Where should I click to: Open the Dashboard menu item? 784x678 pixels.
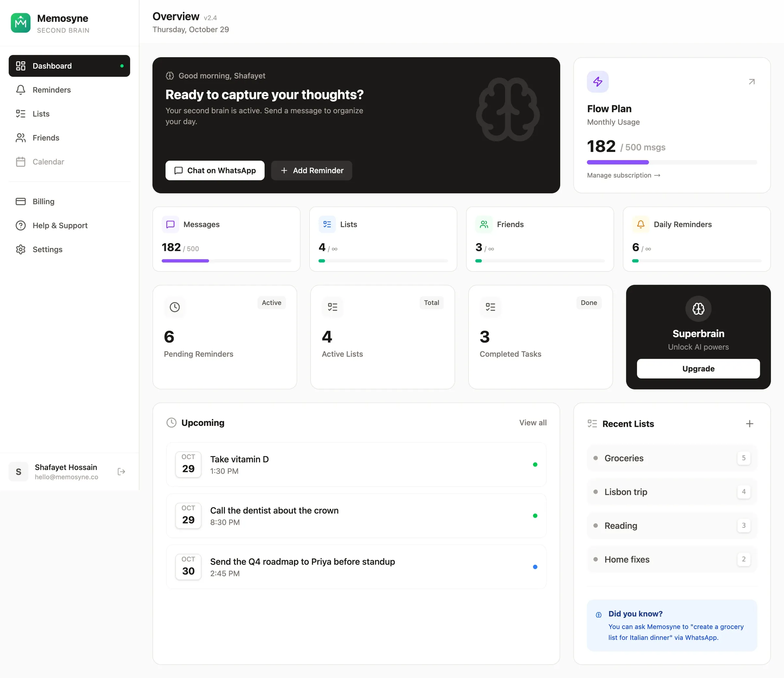[69, 66]
